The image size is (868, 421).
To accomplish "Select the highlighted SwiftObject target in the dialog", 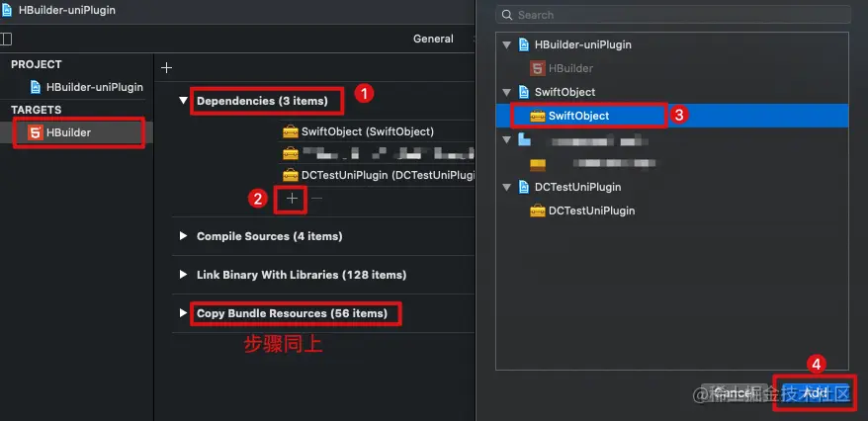I will [x=672, y=117].
